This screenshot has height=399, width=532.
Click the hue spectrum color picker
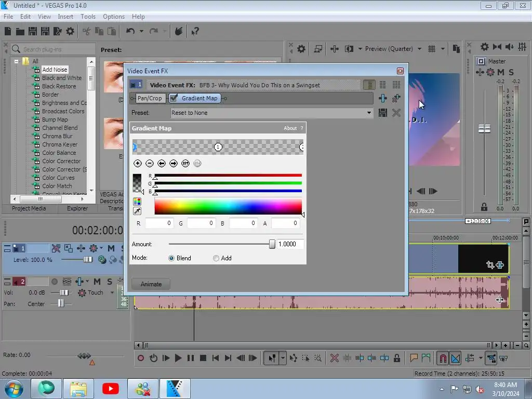point(228,206)
